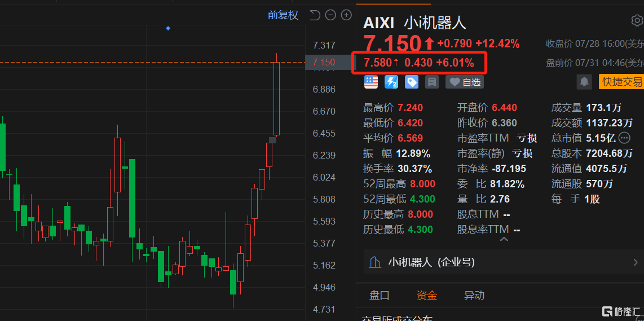
Task: Click the 流通股 570万 value
Action: (x=599, y=184)
